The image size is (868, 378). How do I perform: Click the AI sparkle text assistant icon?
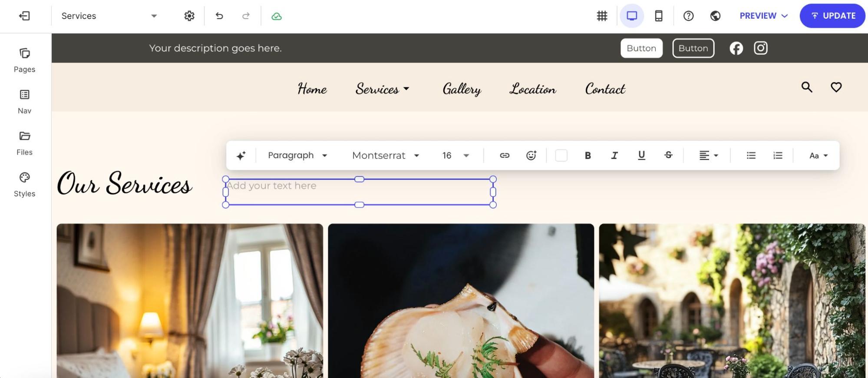pos(241,156)
